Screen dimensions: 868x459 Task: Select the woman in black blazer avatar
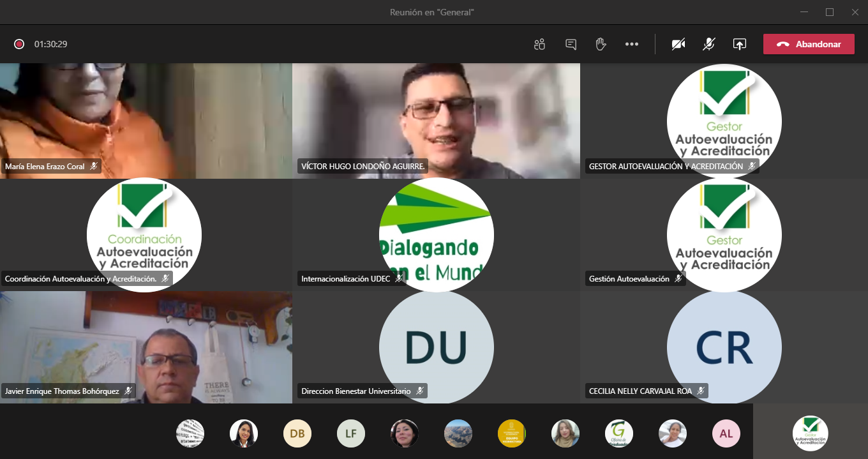[244, 433]
